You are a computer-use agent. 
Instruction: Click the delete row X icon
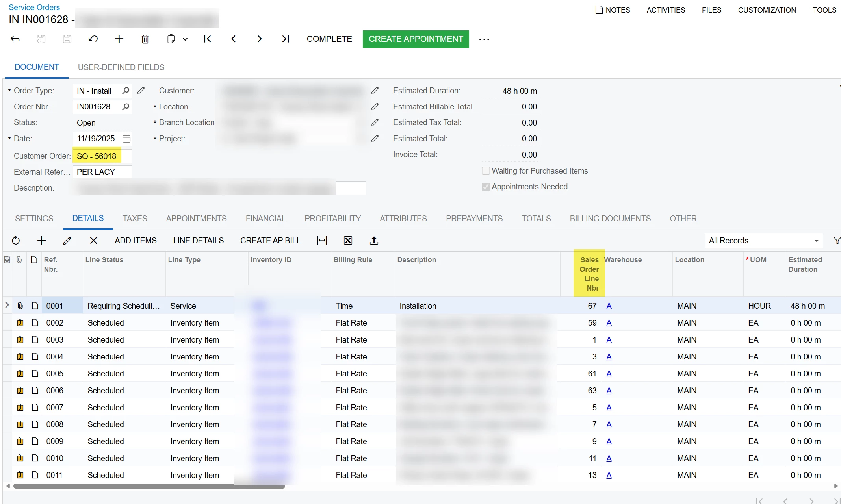coord(93,241)
